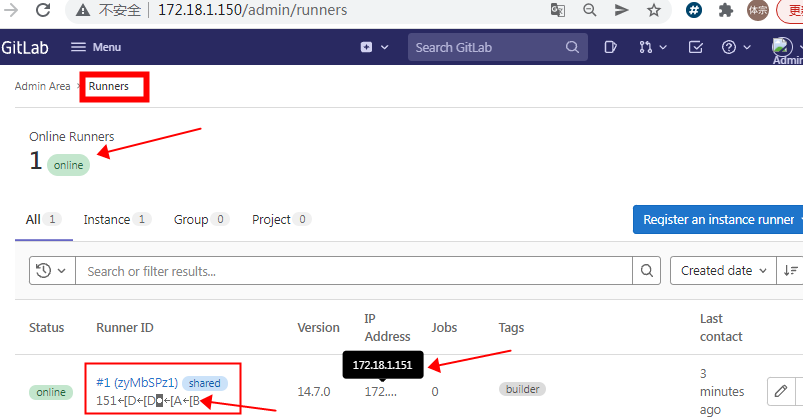Toggle the sort direction icon
Screen dimensions: 803x420
point(790,270)
